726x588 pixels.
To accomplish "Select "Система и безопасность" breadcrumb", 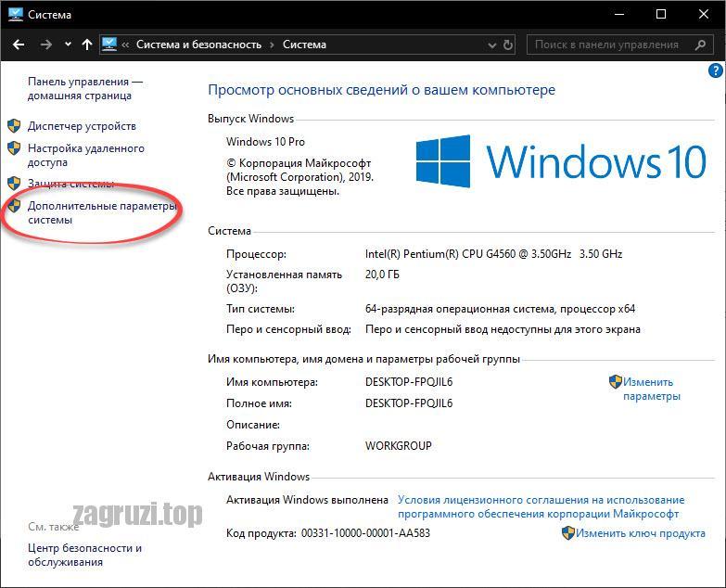I will click(198, 45).
